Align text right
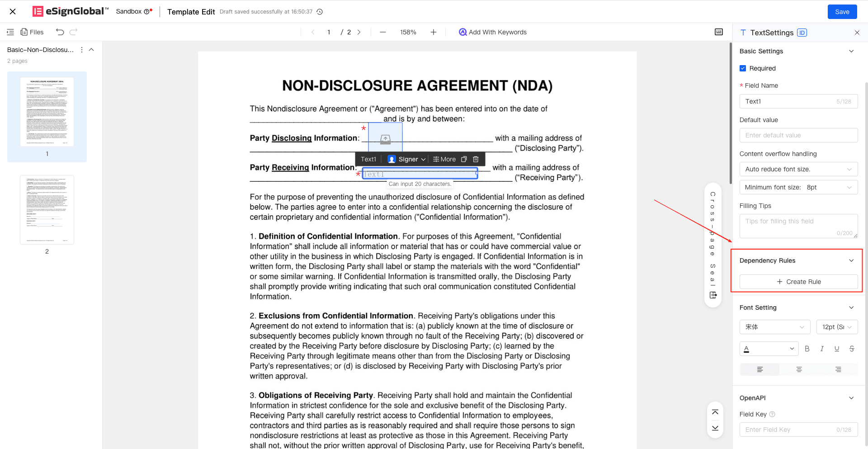The height and width of the screenshot is (449, 868). click(x=838, y=369)
